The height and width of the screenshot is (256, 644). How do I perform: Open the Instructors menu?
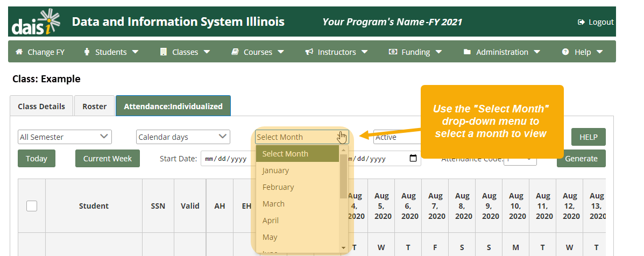click(336, 52)
